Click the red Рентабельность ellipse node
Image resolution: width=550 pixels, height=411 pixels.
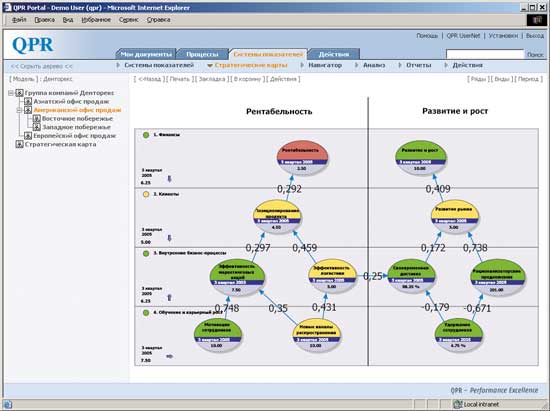click(302, 157)
